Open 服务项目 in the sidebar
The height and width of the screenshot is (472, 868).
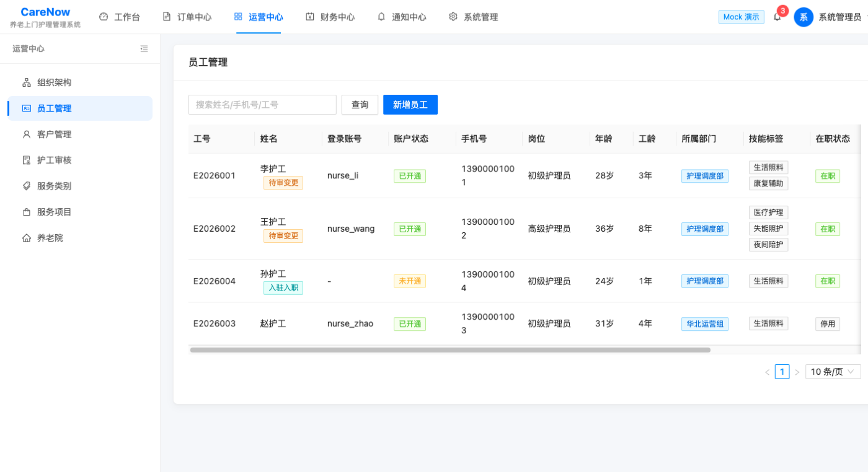click(80, 212)
